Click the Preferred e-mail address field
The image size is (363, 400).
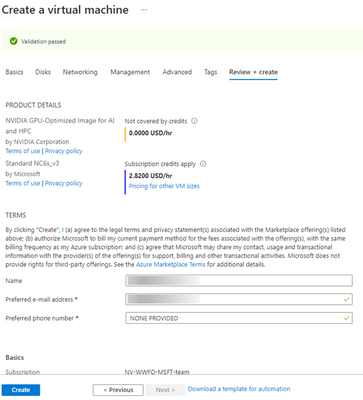239,299
